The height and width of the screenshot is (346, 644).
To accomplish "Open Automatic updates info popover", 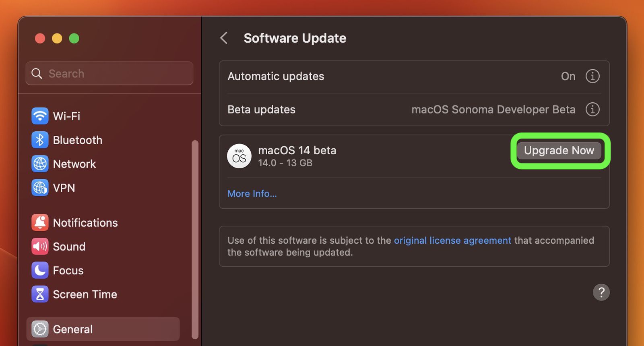I will (x=592, y=76).
